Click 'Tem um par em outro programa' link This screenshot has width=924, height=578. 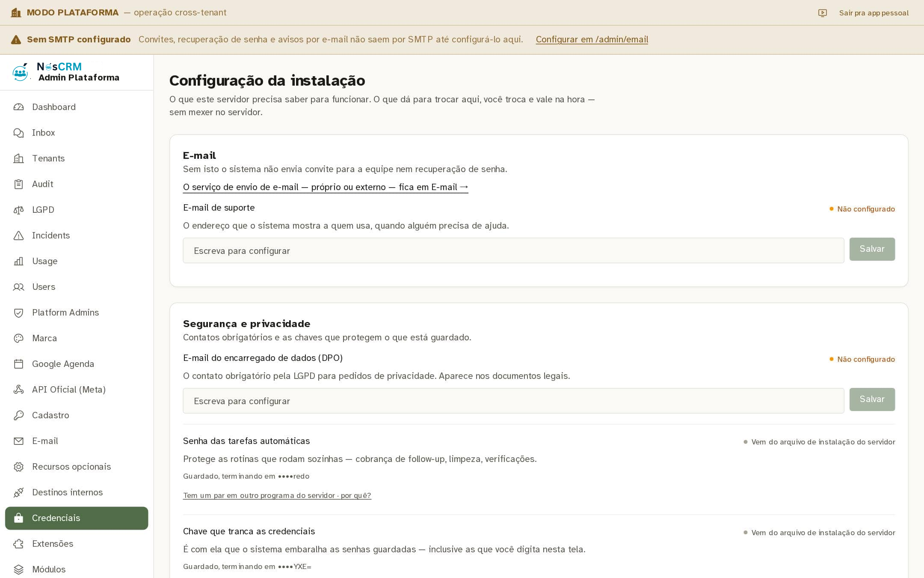coord(277,495)
